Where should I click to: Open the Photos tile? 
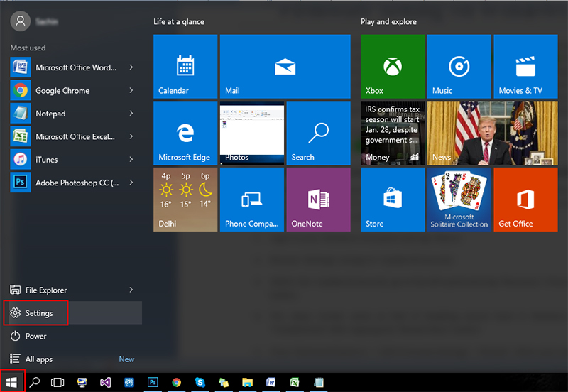click(x=252, y=133)
